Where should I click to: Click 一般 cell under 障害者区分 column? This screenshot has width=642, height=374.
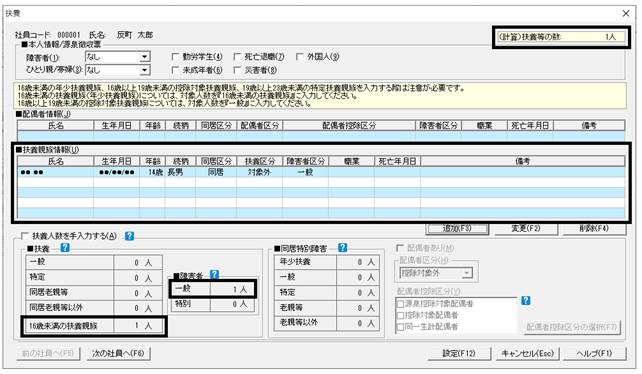point(305,172)
